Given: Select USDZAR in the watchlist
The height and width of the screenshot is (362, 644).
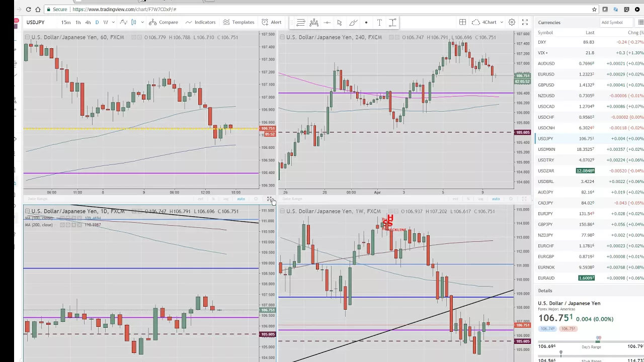Looking at the screenshot, I should click(589, 171).
